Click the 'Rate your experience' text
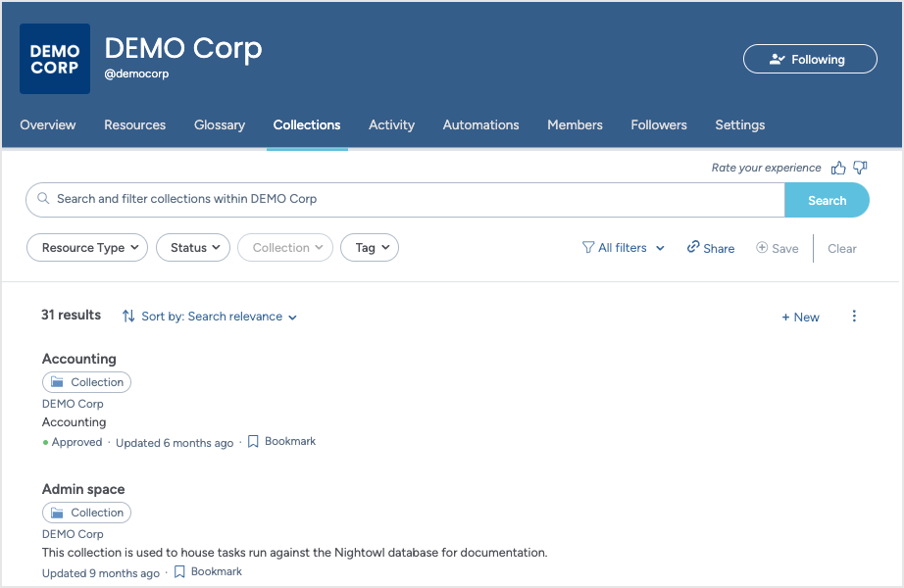The image size is (904, 588). [x=766, y=168]
